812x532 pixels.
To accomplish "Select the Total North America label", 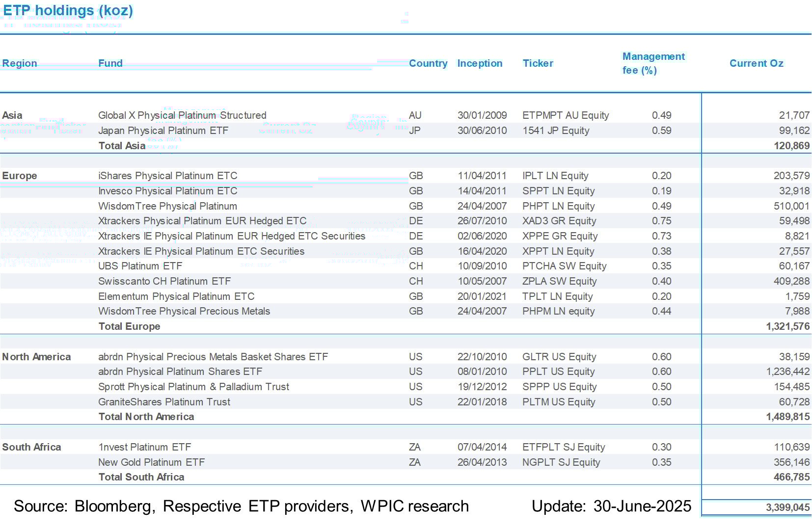I will 146,417.
